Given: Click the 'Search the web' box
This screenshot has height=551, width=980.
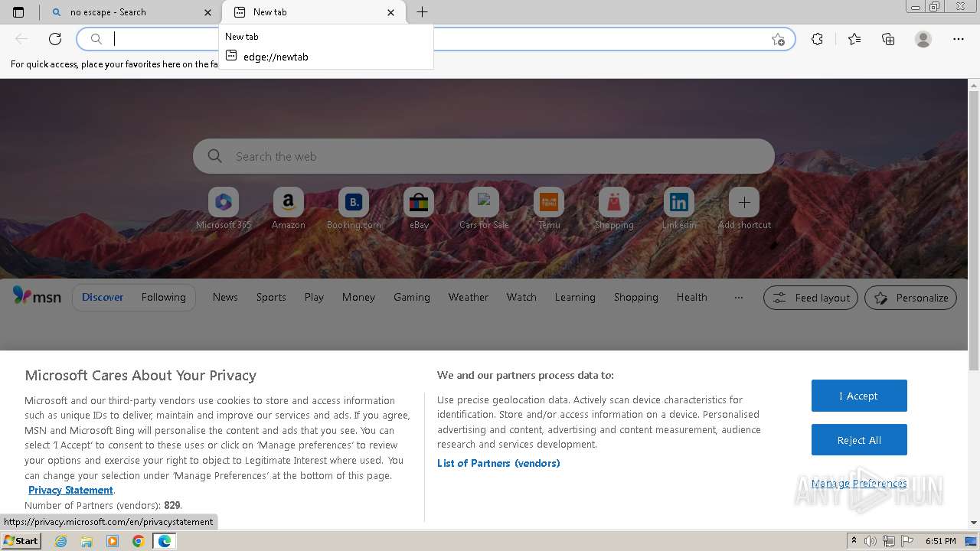Looking at the screenshot, I should click(484, 156).
